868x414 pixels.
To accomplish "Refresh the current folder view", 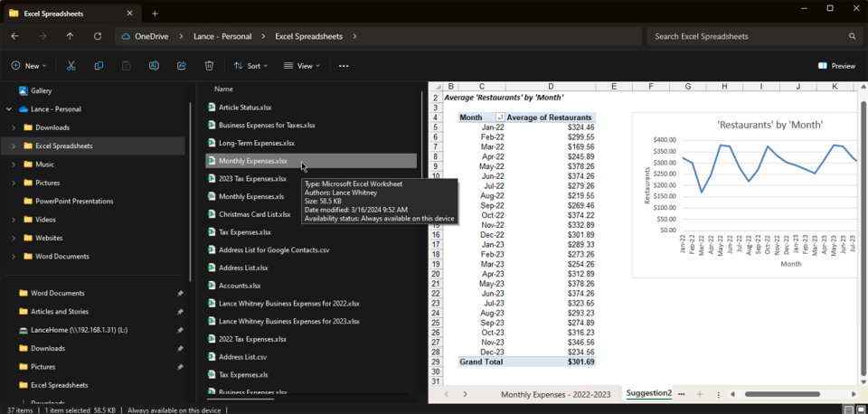I will (x=98, y=36).
